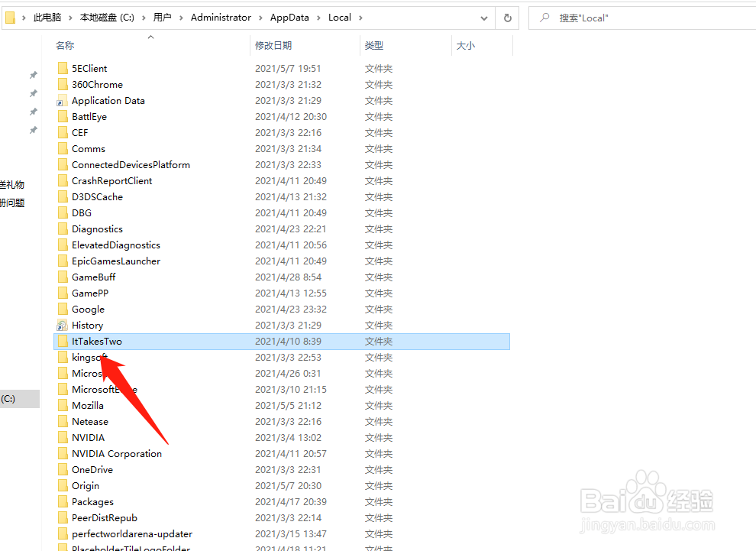Click the 360Chrome folder icon
The width and height of the screenshot is (756, 551).
62,84
